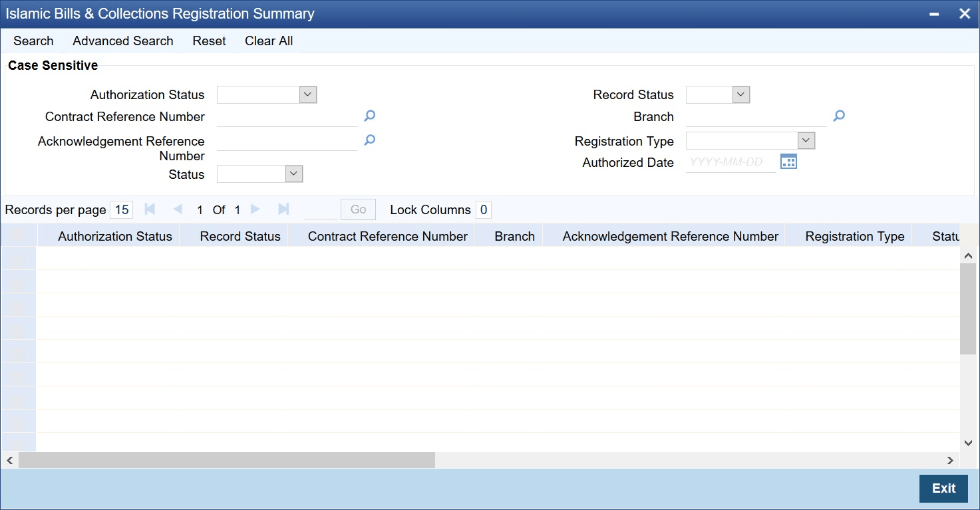Click the Authorized Date input field

pos(731,162)
